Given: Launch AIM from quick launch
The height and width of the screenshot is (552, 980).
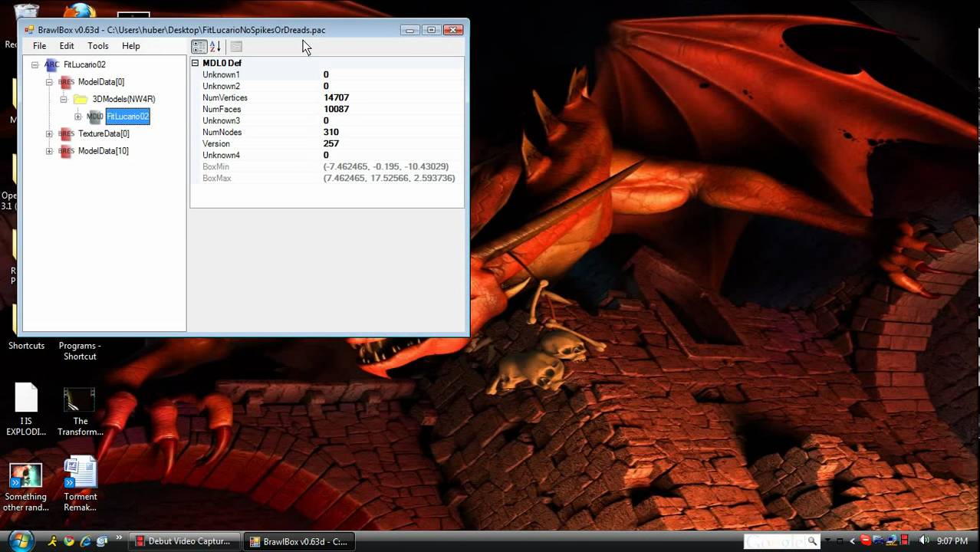Looking at the screenshot, I should coord(53,541).
